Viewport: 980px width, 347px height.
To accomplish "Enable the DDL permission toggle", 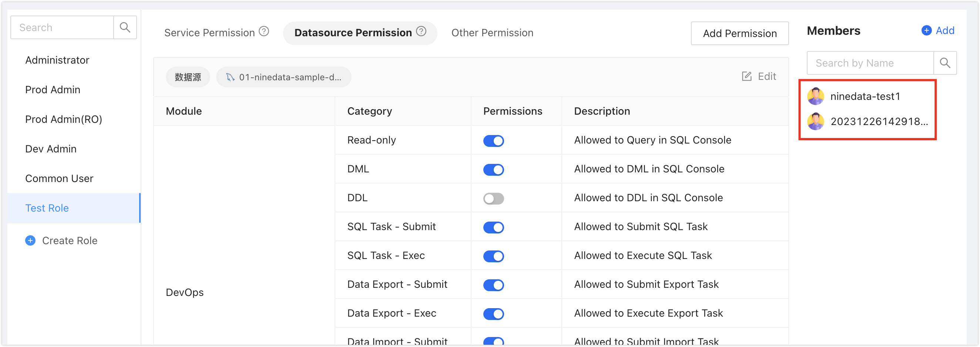I will 493,199.
